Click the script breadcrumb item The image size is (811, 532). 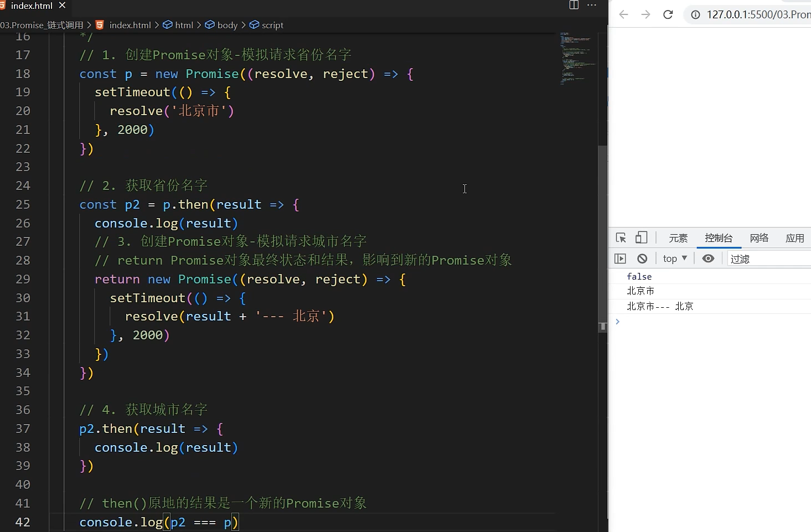(x=271, y=25)
